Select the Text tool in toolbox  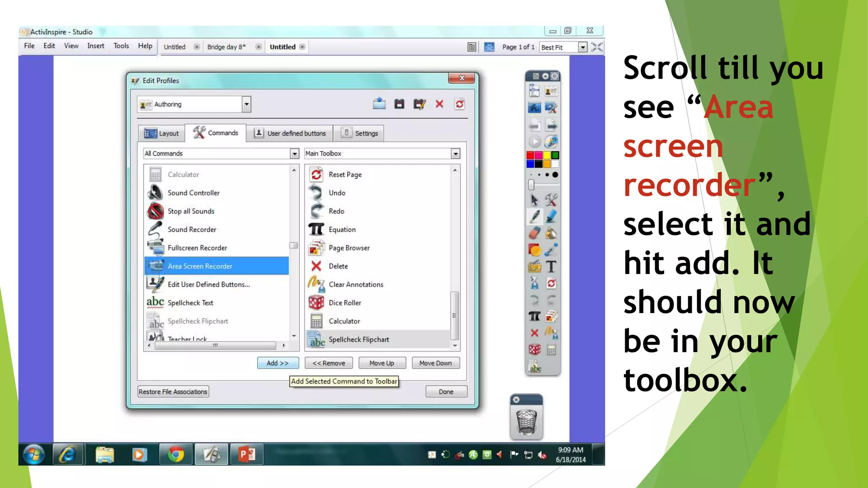tap(551, 266)
